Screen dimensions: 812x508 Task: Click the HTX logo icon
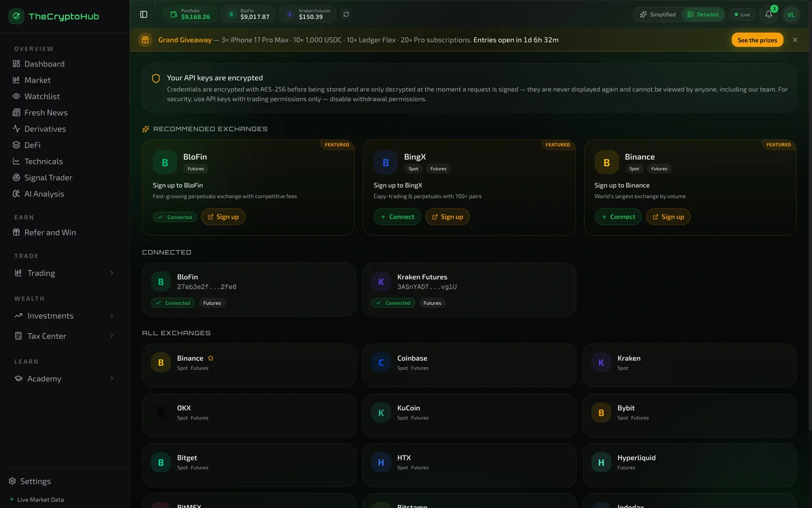381,462
